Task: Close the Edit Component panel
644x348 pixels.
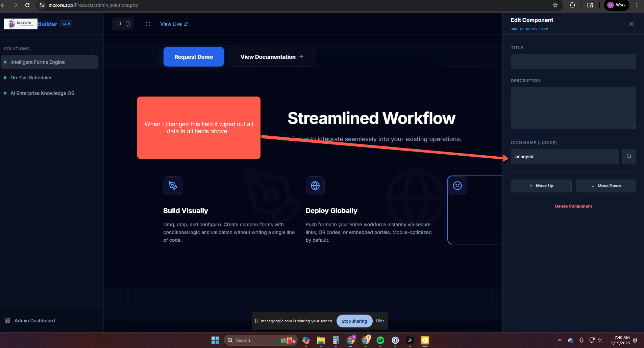Action: pyautogui.click(x=631, y=24)
